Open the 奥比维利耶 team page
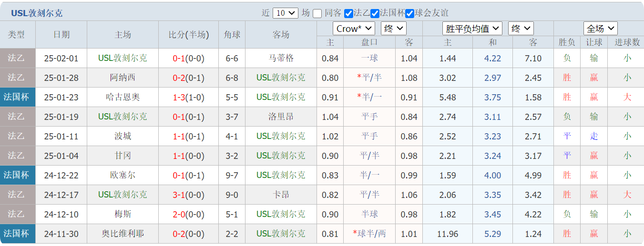644x246 pixels. [123, 234]
